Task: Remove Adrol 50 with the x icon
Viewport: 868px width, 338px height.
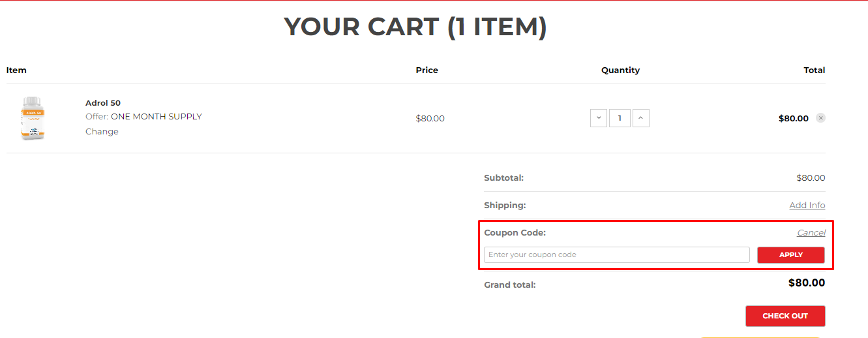Action: (820, 118)
